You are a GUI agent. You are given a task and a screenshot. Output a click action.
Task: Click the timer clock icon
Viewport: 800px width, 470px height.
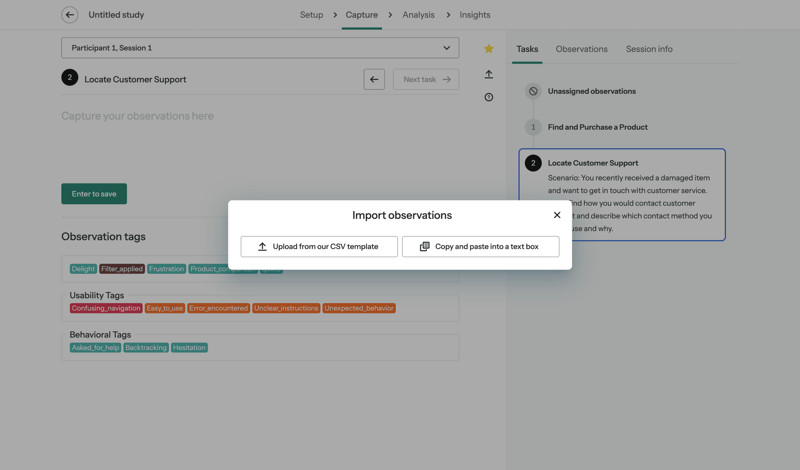489,97
